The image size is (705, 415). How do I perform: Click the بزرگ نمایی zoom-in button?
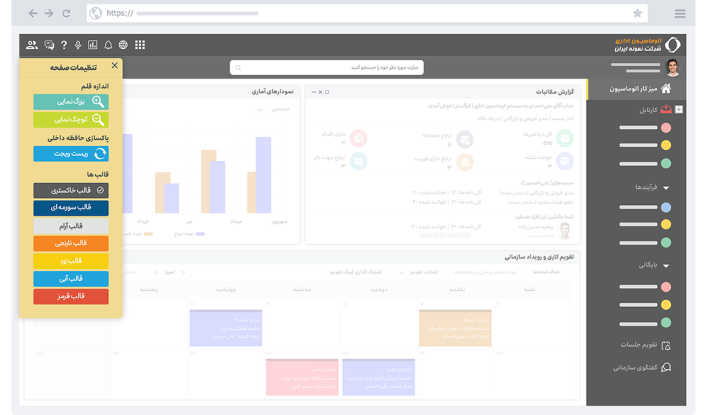pyautogui.click(x=71, y=101)
